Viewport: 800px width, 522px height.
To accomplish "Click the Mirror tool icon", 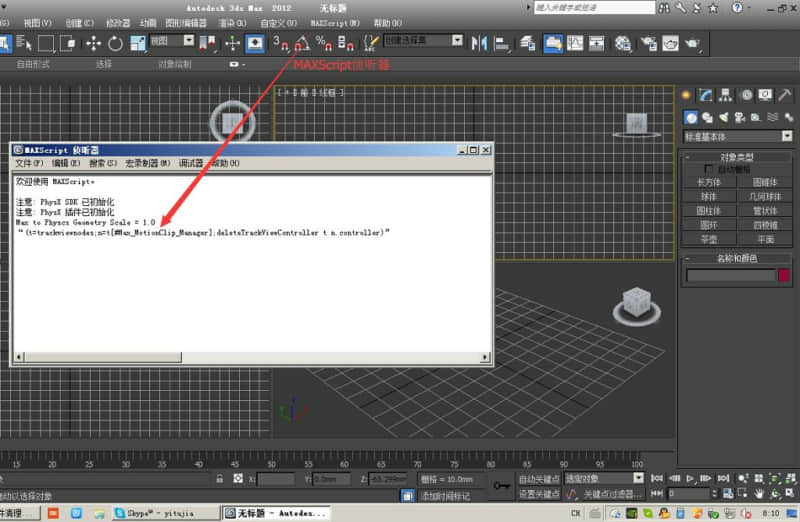I will point(479,43).
